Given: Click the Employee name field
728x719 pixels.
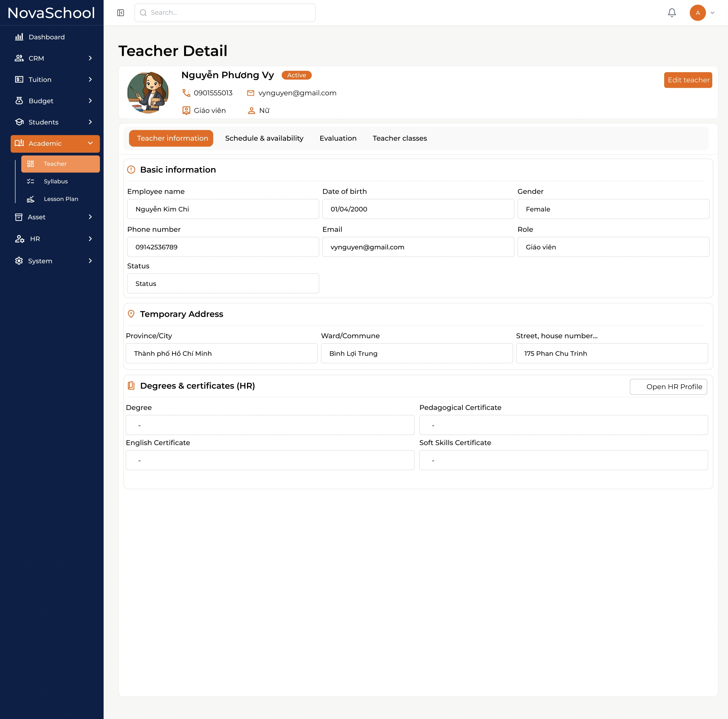Looking at the screenshot, I should click(x=223, y=209).
